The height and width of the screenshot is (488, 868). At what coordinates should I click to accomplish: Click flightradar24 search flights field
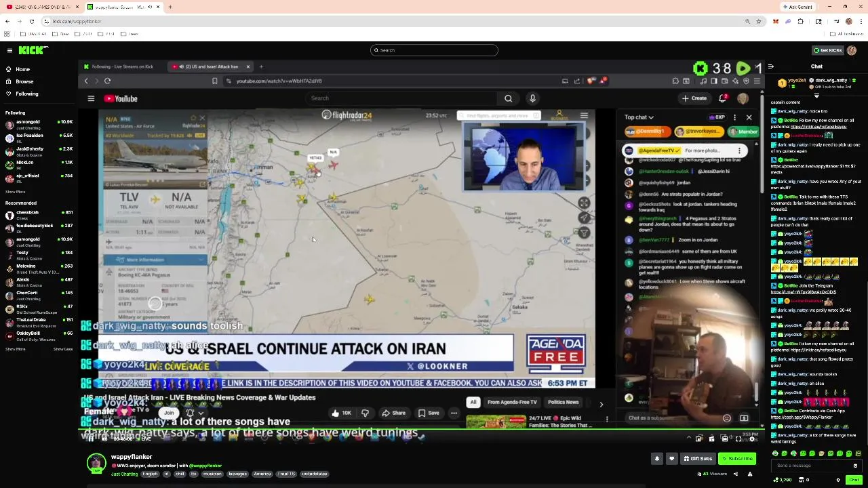(498, 116)
